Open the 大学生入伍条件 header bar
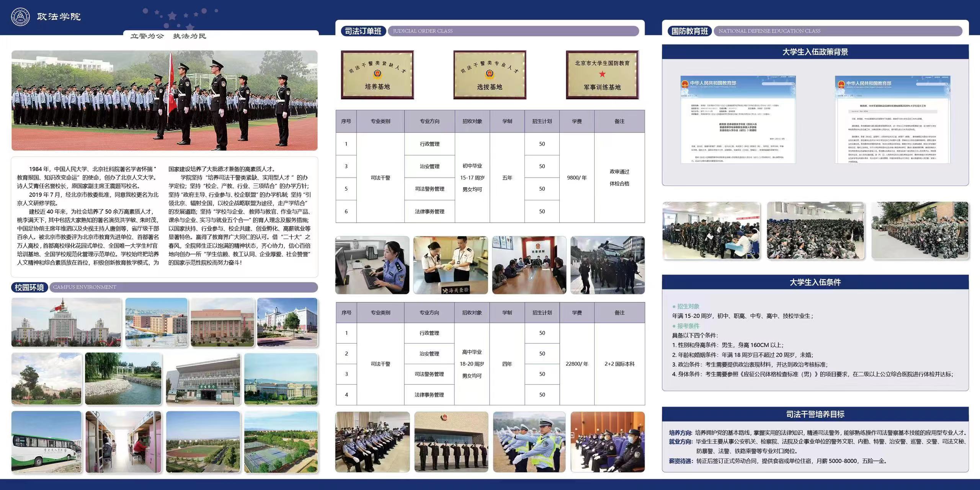Screen dimensions: 980x490 [x=815, y=282]
